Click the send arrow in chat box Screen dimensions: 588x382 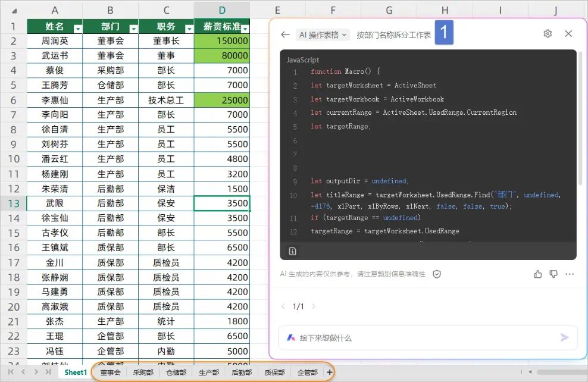(564, 337)
